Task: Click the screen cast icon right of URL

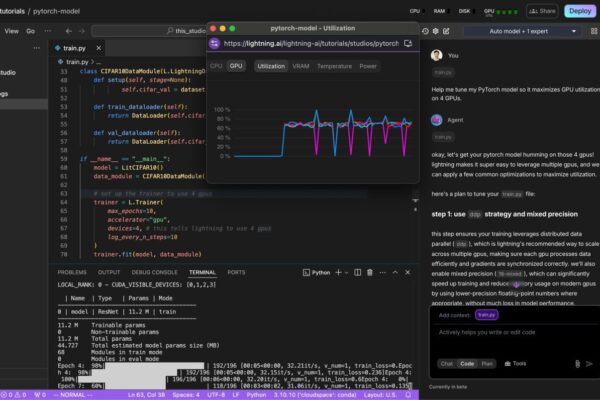Action: coord(408,44)
